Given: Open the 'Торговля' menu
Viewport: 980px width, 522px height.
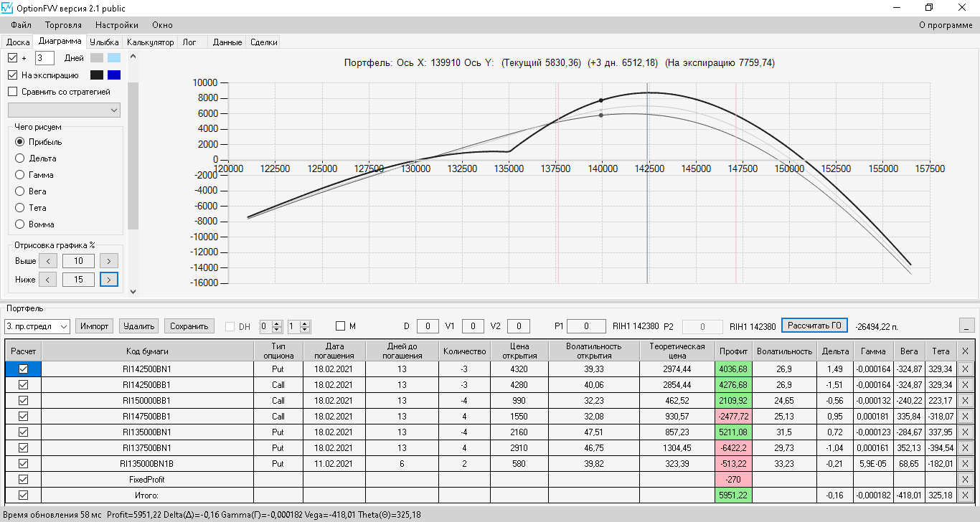Looking at the screenshot, I should (63, 25).
